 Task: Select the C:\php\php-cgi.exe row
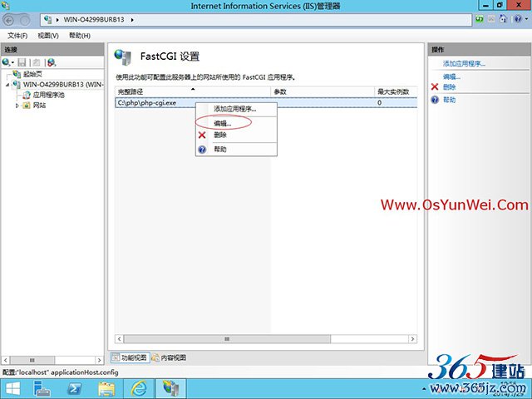(266, 102)
